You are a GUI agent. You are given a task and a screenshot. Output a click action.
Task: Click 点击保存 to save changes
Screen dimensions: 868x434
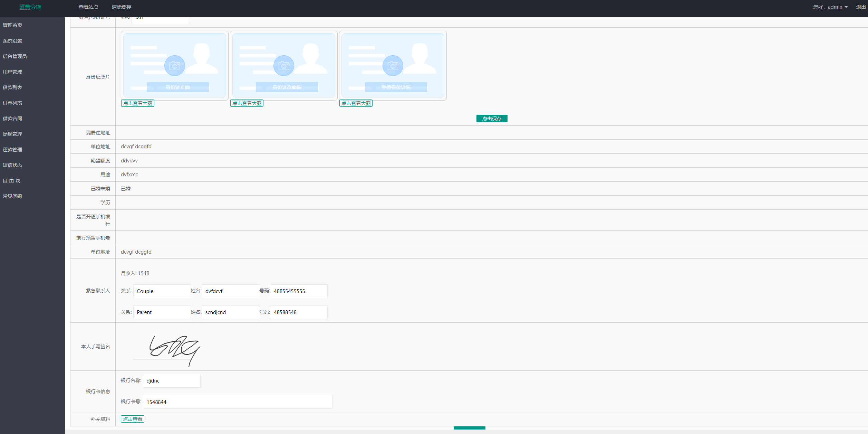point(492,117)
